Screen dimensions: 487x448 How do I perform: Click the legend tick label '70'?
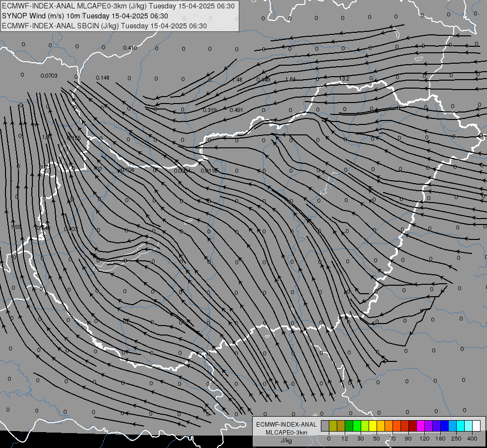[392, 439]
